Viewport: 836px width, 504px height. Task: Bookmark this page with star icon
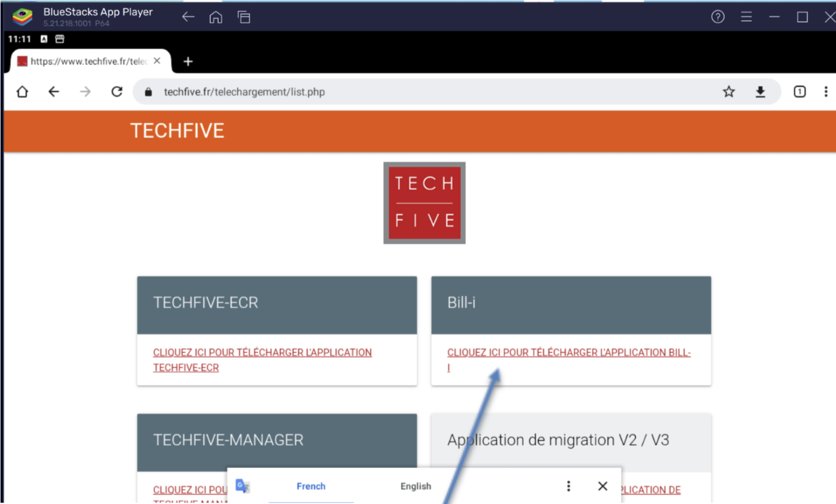coord(729,92)
